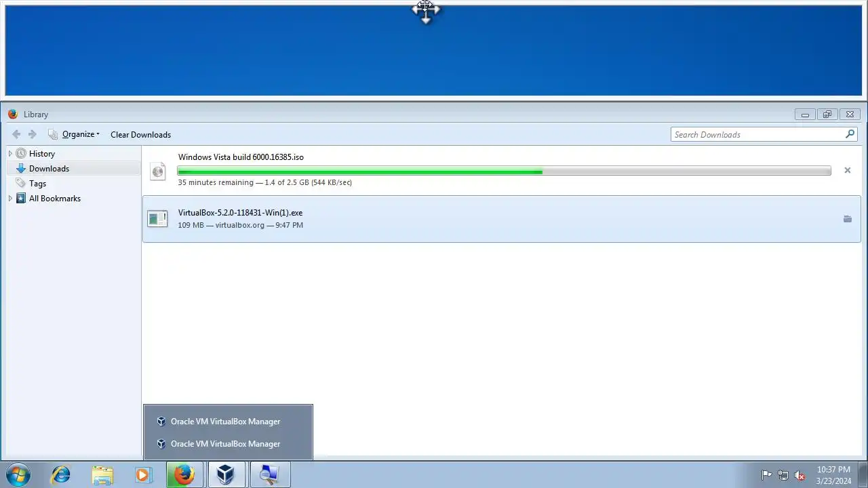The image size is (868, 488).
Task: Focus the Search Downloads field
Action: pos(757,134)
